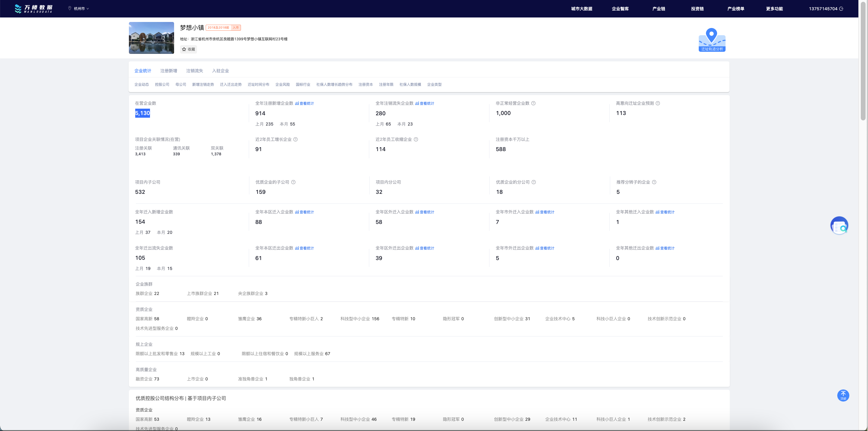The width and height of the screenshot is (868, 431).
Task: Expand the 杭州市 city selector dropdown
Action: click(x=80, y=9)
